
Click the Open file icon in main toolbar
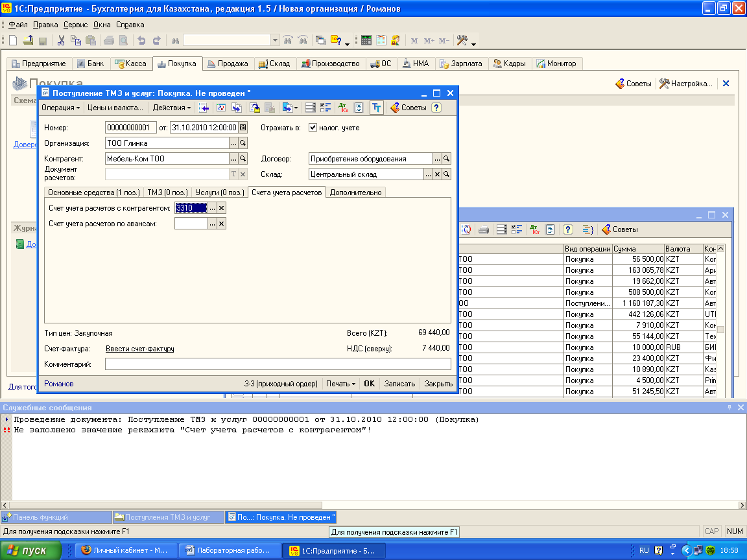(x=28, y=40)
